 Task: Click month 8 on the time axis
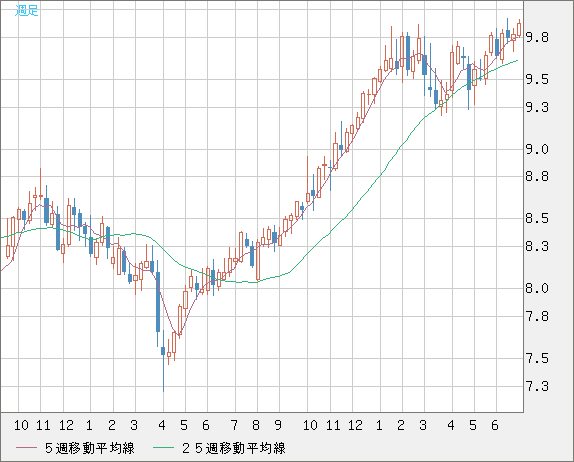[x=256, y=425]
